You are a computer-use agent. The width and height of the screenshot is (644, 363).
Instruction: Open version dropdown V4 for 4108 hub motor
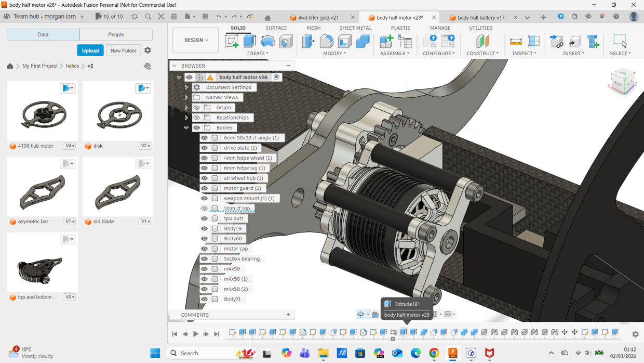point(70,146)
